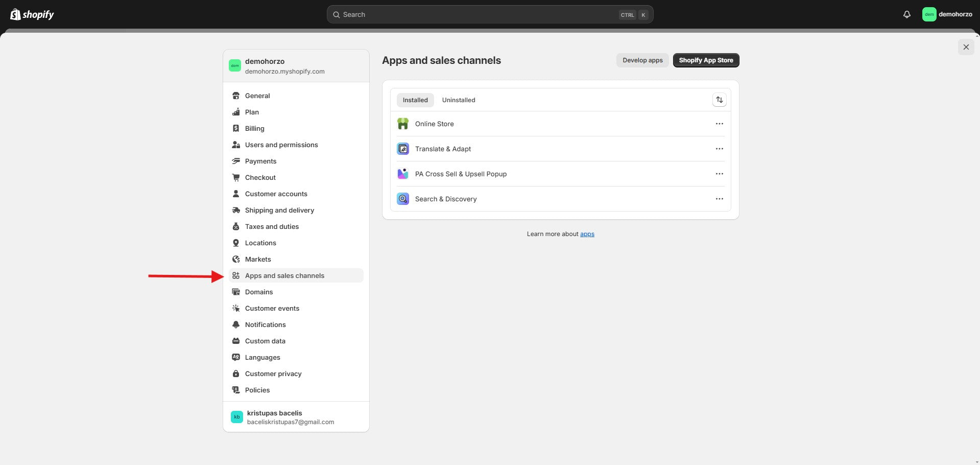Follow the 'apps' learn more link

[587, 234]
